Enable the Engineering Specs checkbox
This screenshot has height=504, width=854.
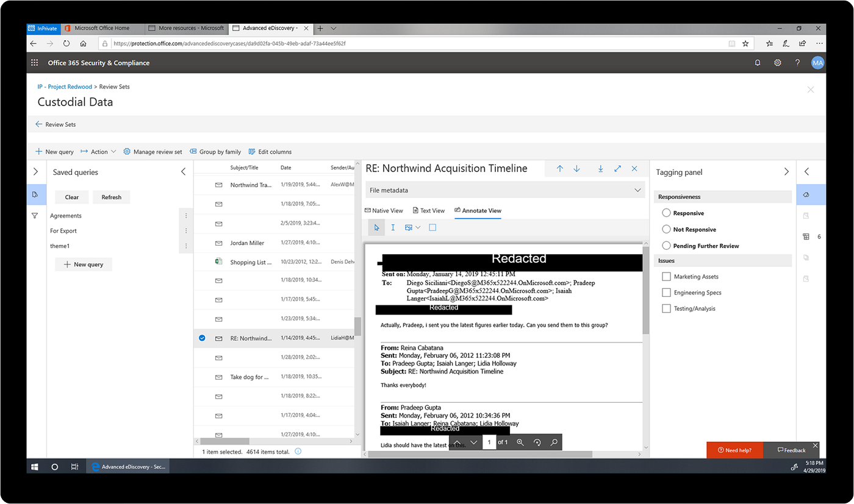click(666, 292)
